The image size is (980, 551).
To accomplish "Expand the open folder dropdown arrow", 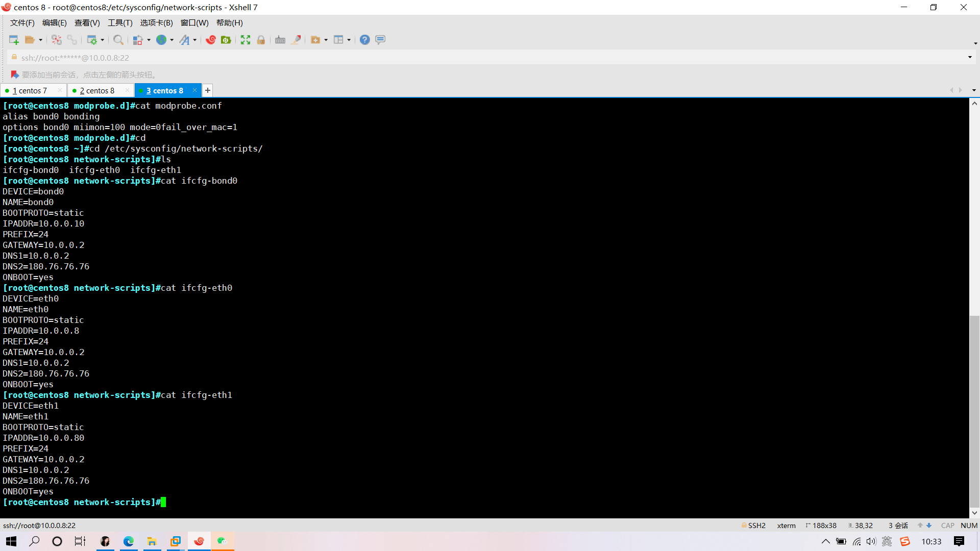I will coord(41,40).
